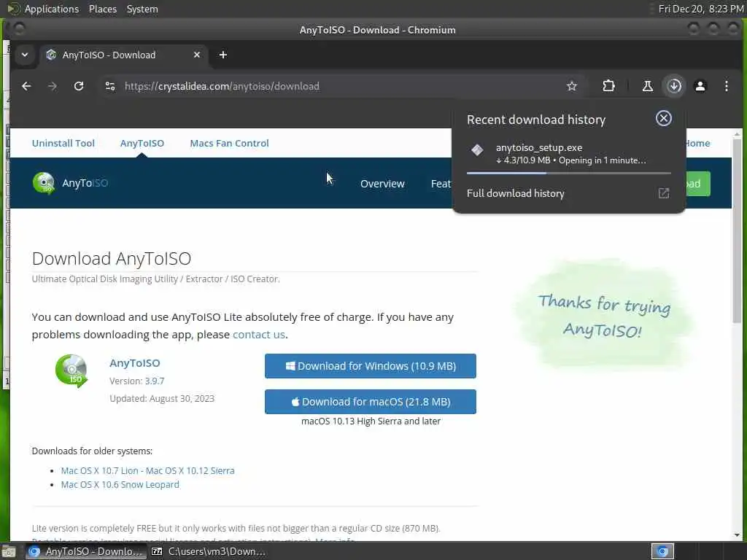This screenshot has height=560, width=747.
Task: Open Mac OS X 10.7 Lion download link
Action: point(147,470)
